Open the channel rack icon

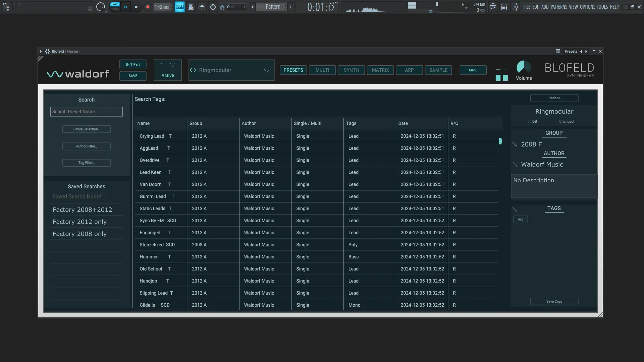(x=504, y=7)
